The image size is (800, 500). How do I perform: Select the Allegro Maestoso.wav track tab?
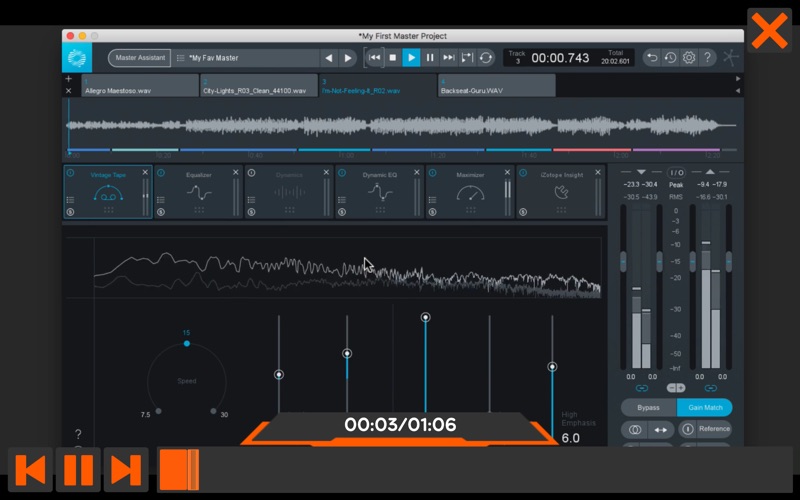tap(140, 85)
